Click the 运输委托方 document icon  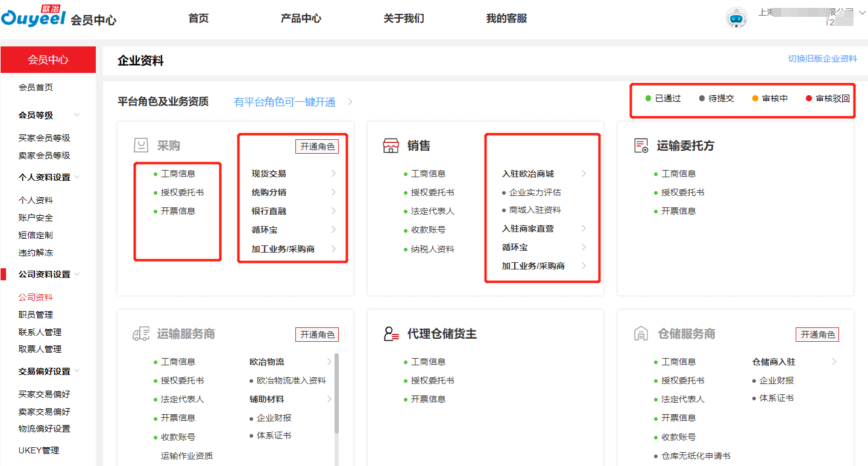pos(641,146)
